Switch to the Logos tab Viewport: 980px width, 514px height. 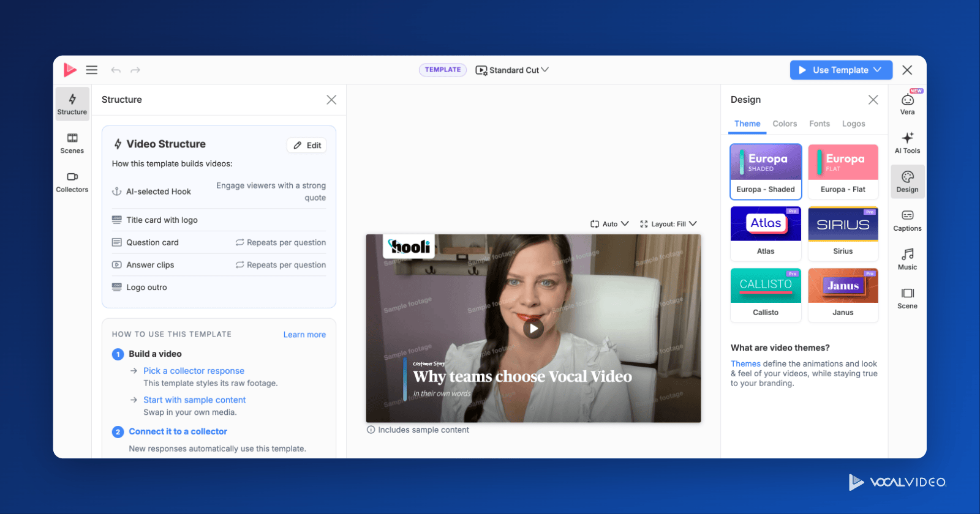[x=854, y=124]
